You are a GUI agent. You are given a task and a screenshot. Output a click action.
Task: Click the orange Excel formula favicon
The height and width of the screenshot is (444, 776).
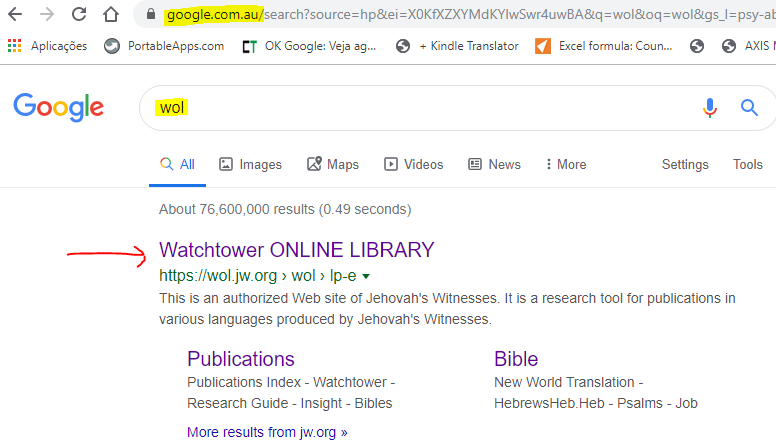point(543,46)
